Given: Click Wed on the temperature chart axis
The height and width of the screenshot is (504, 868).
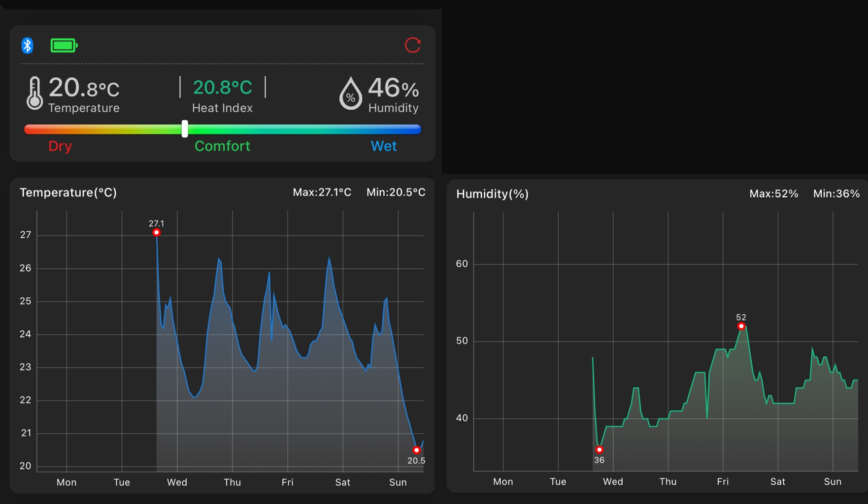Looking at the screenshot, I should click(x=177, y=482).
